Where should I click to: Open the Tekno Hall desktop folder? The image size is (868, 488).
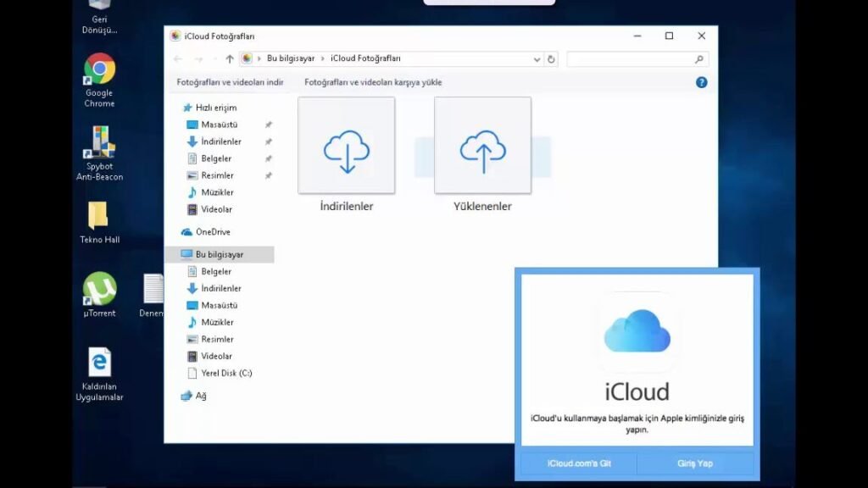tap(100, 223)
